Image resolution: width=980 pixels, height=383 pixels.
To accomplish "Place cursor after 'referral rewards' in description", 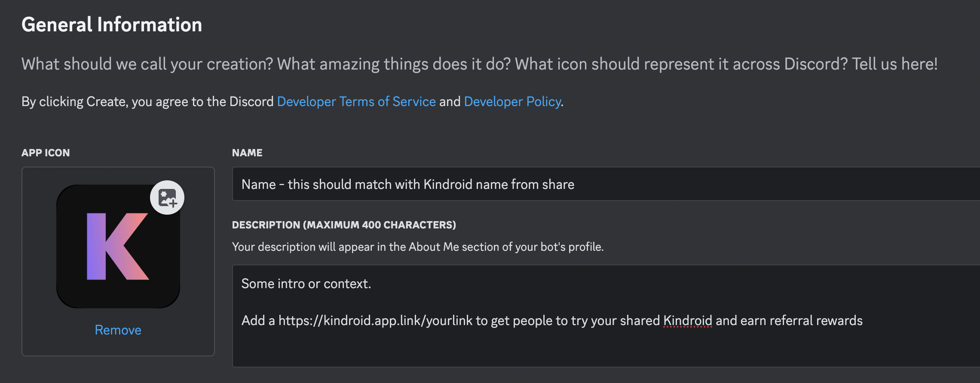I will point(863,321).
